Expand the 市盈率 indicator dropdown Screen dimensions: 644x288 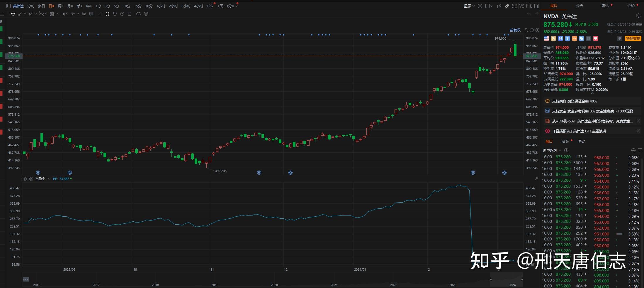pyautogui.click(x=49, y=179)
